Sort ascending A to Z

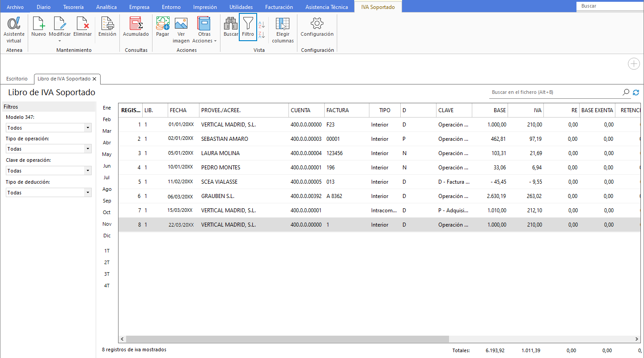click(x=262, y=25)
